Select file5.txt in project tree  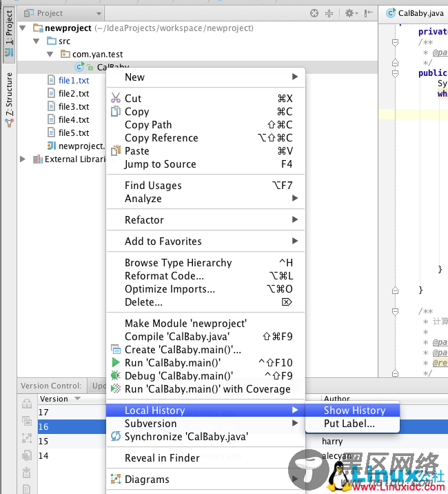pos(73,132)
